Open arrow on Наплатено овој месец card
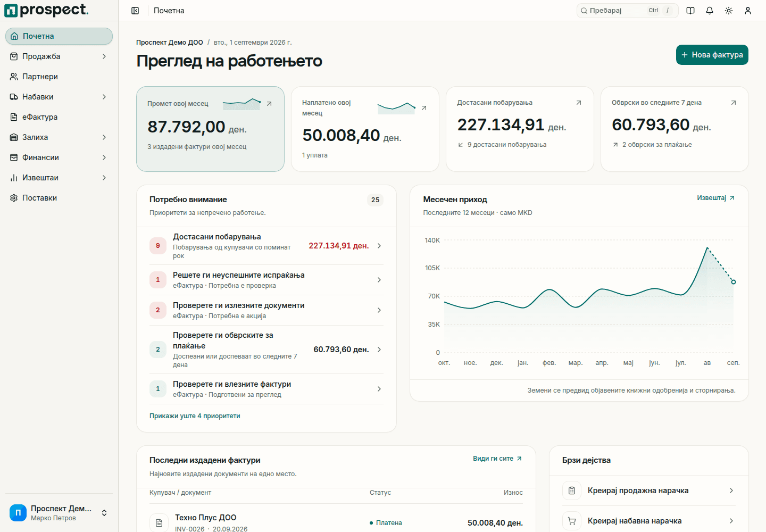766x532 pixels. click(x=424, y=108)
